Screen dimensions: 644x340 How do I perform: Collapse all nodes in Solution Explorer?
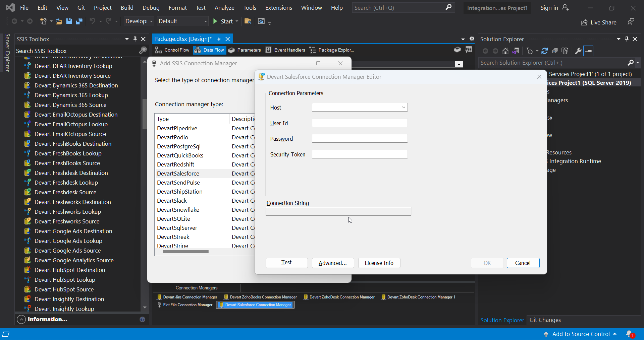tap(555, 51)
